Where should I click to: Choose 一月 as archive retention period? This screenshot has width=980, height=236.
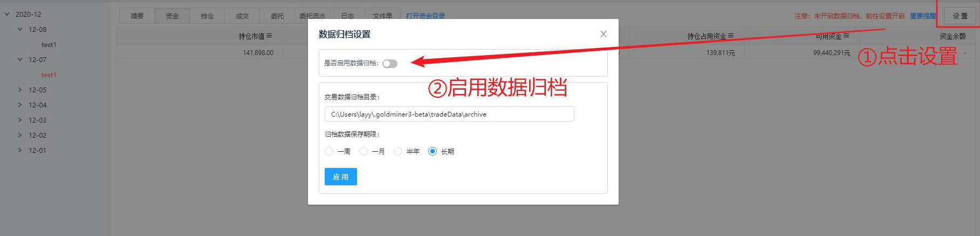(364, 151)
